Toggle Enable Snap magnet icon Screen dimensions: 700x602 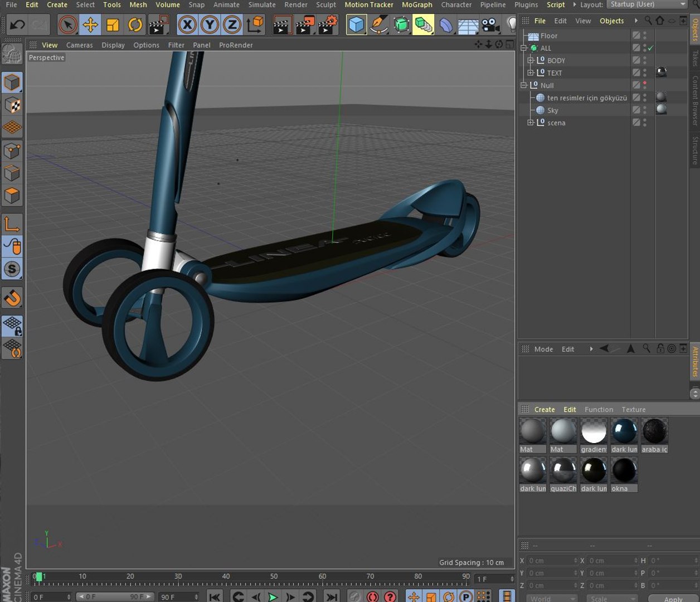click(12, 298)
